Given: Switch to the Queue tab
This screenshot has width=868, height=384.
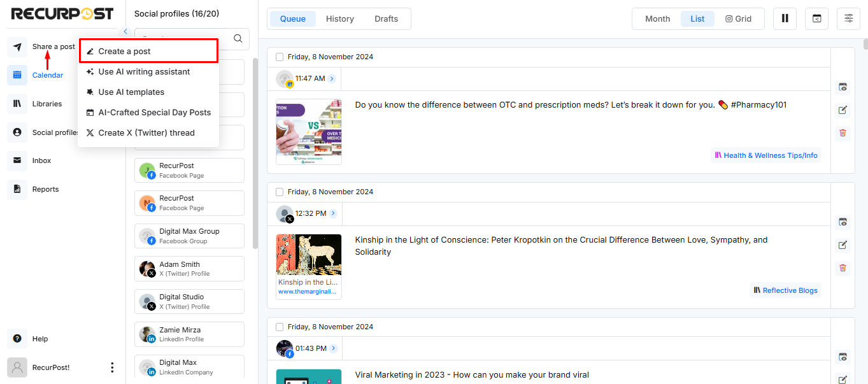Looking at the screenshot, I should tap(293, 19).
